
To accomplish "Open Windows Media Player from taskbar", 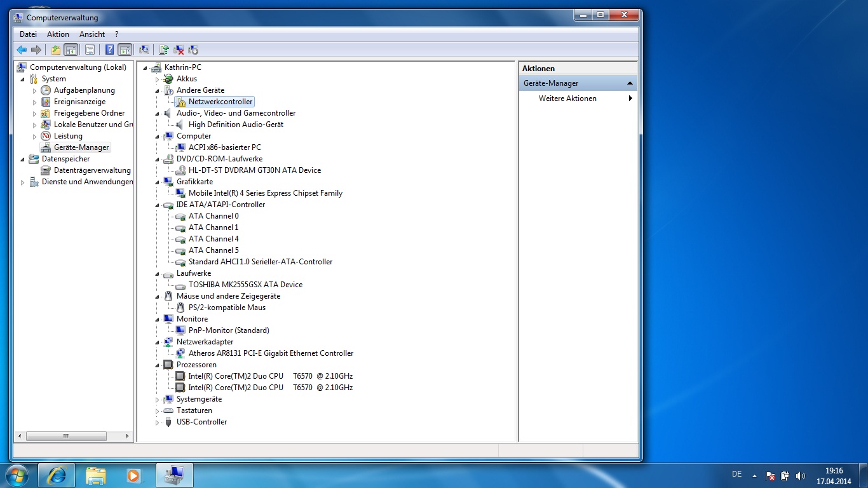I will (133, 475).
